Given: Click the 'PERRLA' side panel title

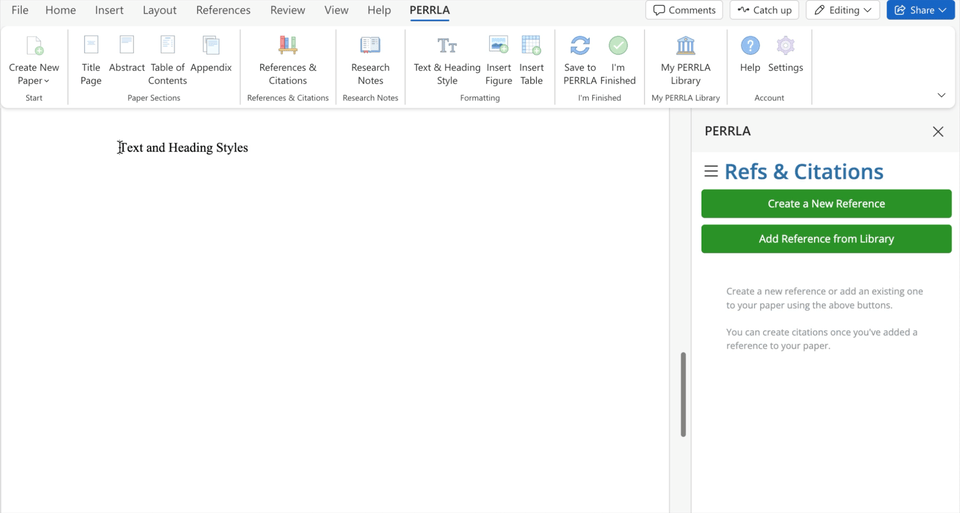Looking at the screenshot, I should (x=727, y=131).
